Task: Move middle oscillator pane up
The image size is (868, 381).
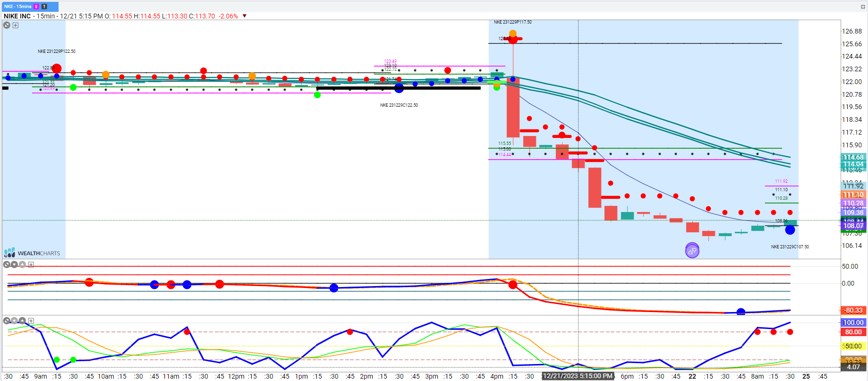Action: click(22, 264)
